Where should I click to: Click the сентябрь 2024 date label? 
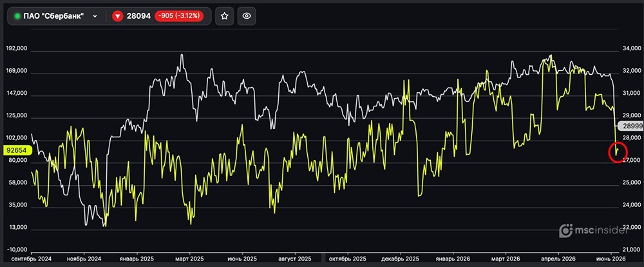31,259
